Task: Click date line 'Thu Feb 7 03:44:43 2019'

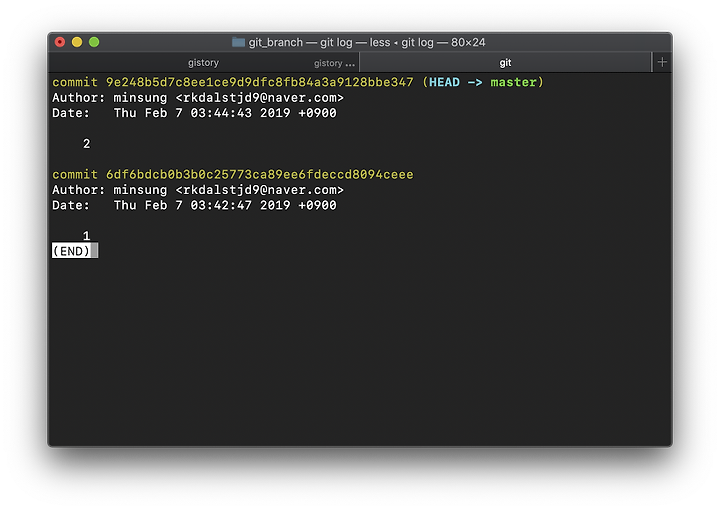Action: click(x=202, y=113)
